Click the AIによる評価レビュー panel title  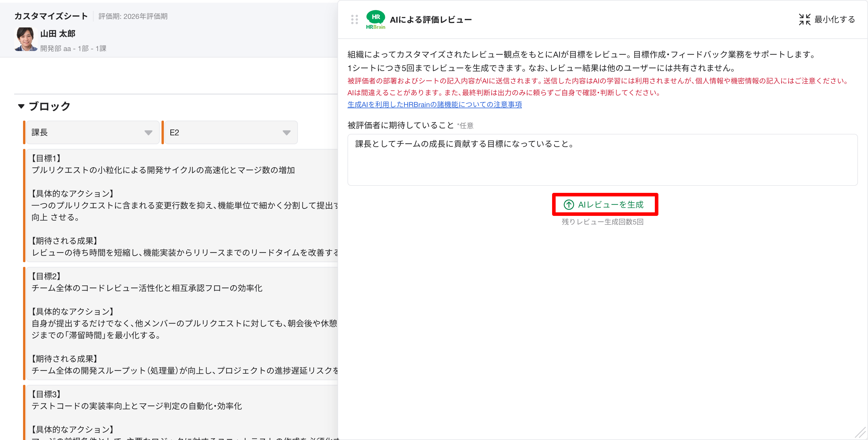click(x=431, y=20)
